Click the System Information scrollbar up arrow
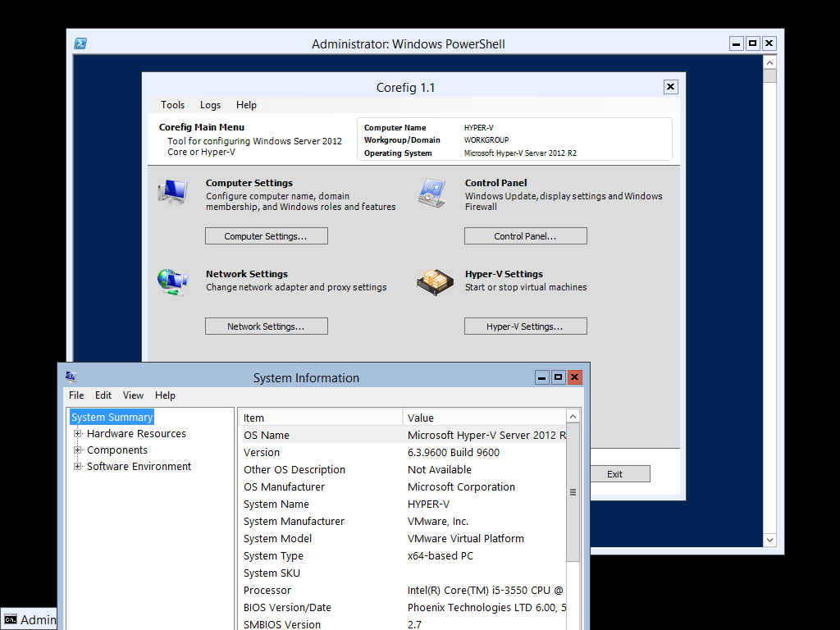This screenshot has height=630, width=840. pyautogui.click(x=573, y=416)
